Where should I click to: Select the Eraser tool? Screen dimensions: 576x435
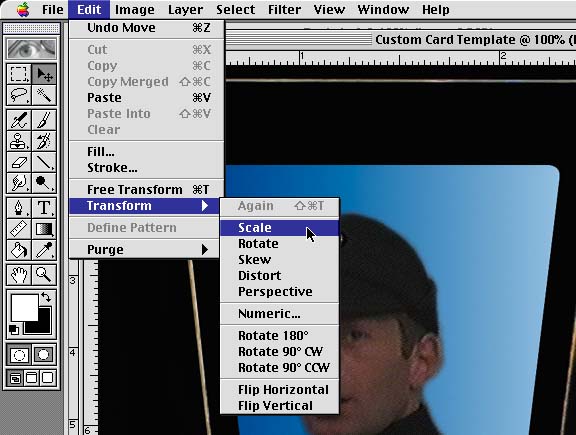point(19,162)
